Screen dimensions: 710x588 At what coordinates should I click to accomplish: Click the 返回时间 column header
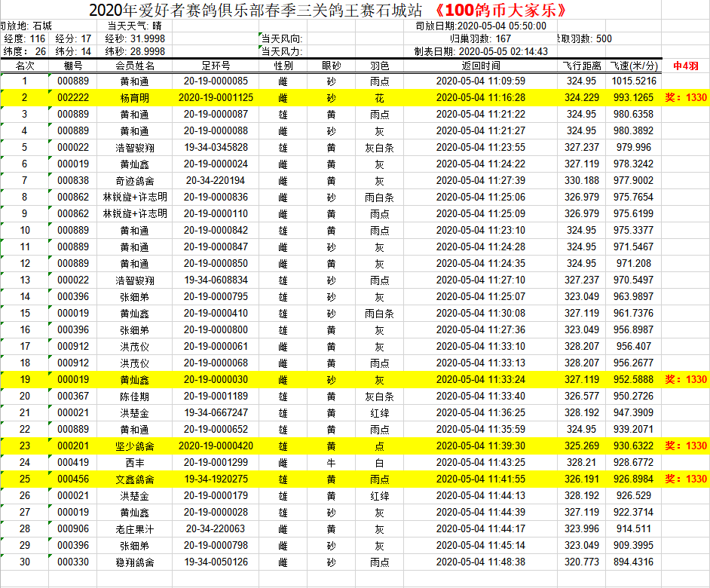tap(481, 66)
